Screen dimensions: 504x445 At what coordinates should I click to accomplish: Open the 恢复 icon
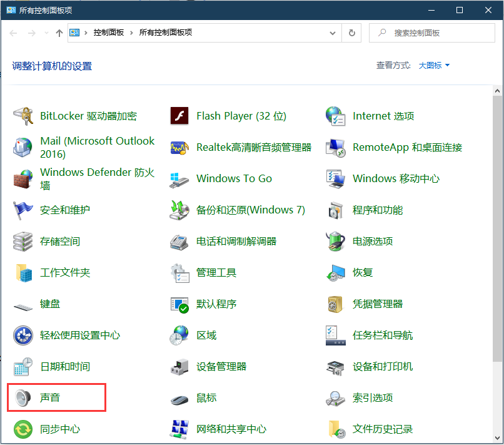point(336,273)
